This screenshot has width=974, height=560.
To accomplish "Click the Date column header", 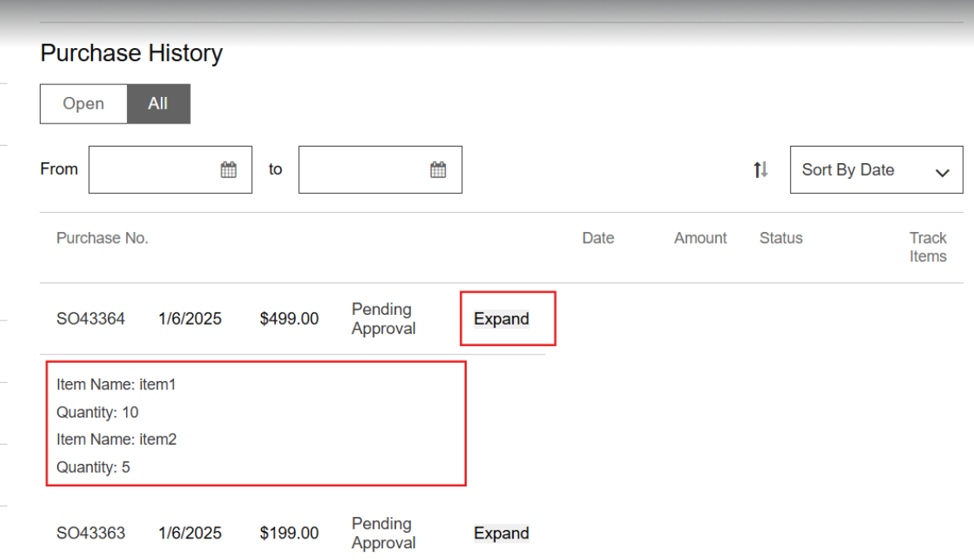I will [598, 239].
